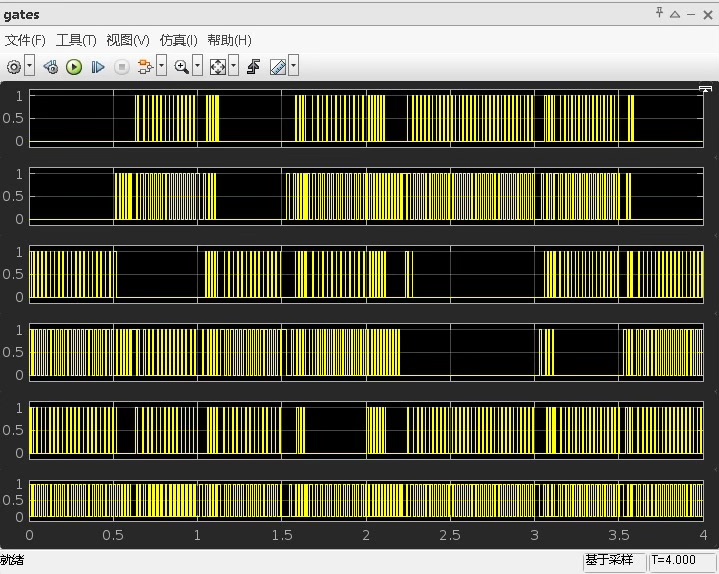
Task: Click the x-axis tick label 3.5
Action: [619, 535]
